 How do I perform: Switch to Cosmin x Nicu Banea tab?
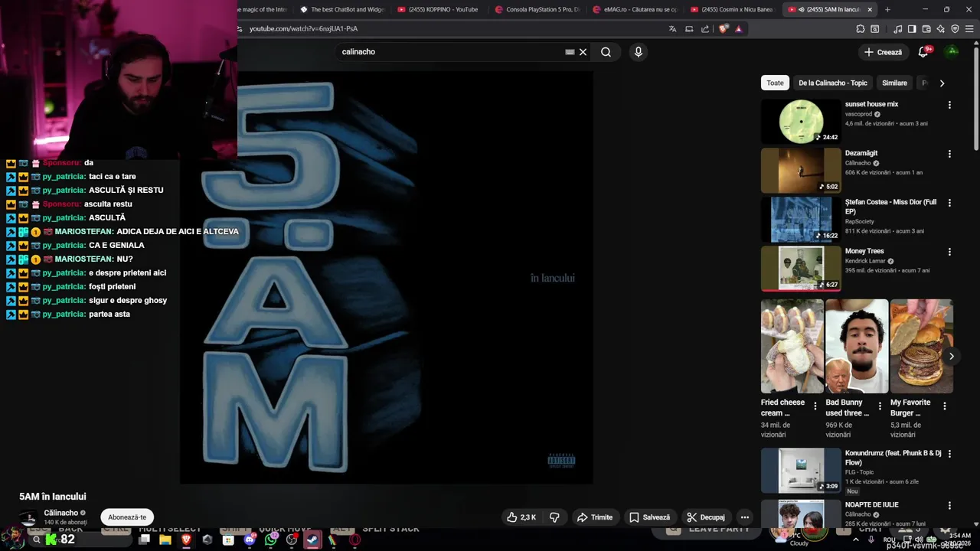[731, 9]
